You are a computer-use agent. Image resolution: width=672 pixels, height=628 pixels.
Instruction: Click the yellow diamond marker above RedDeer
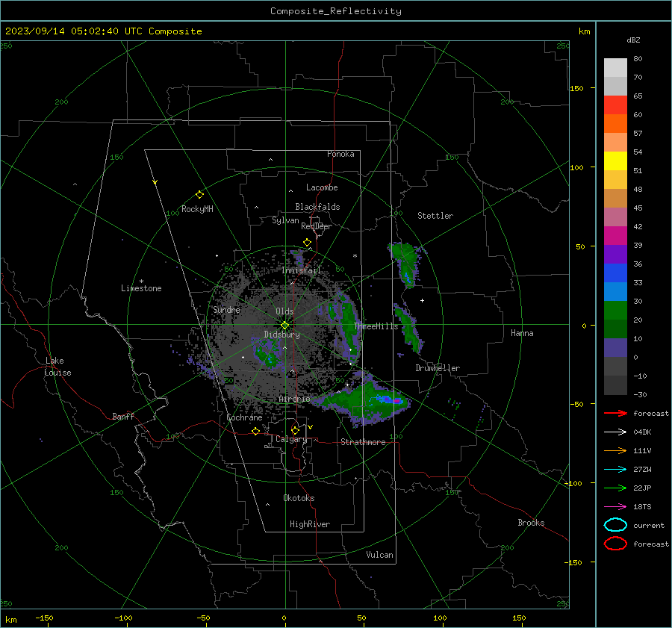(307, 243)
